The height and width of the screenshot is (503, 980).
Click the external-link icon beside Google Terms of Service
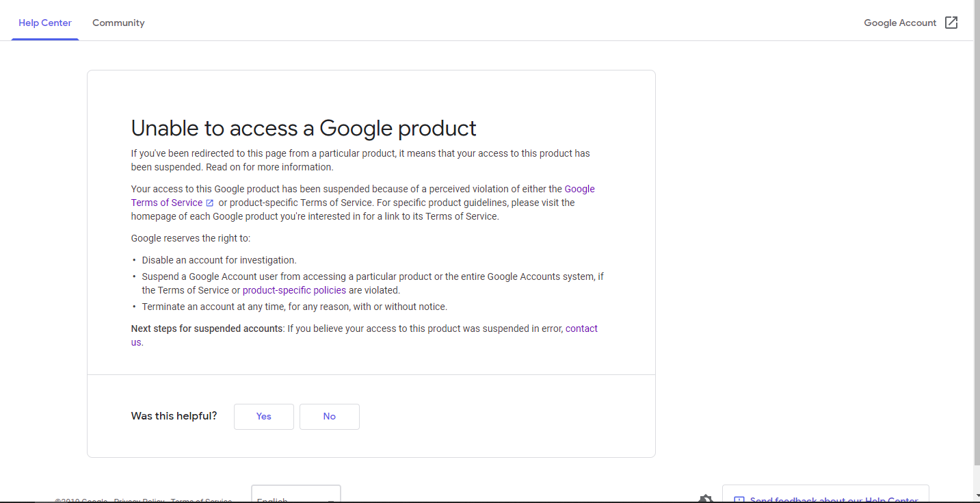tap(209, 203)
